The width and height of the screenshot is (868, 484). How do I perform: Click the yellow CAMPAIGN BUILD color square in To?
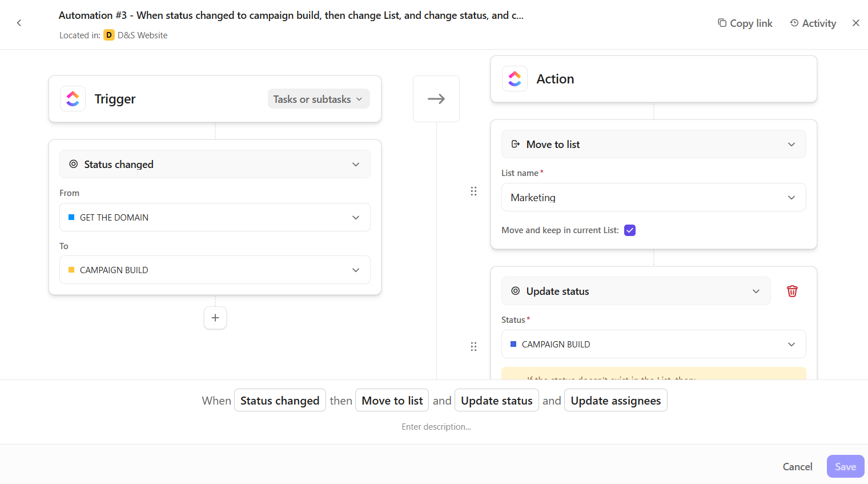pos(71,270)
